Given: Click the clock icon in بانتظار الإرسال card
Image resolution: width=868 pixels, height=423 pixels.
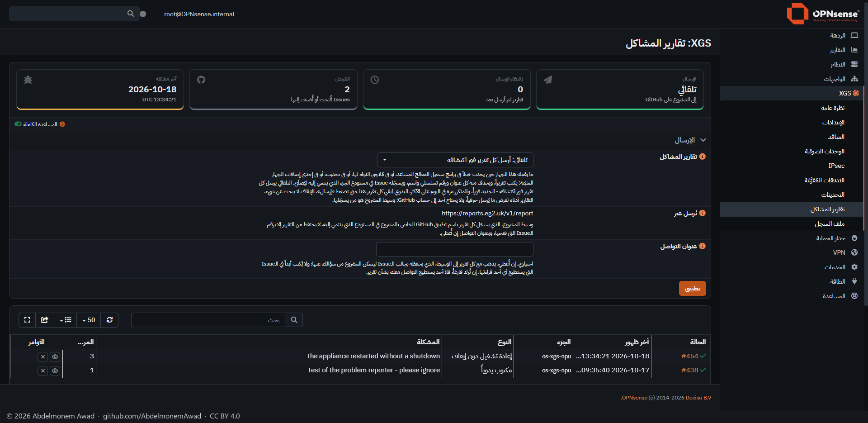Looking at the screenshot, I should [375, 80].
